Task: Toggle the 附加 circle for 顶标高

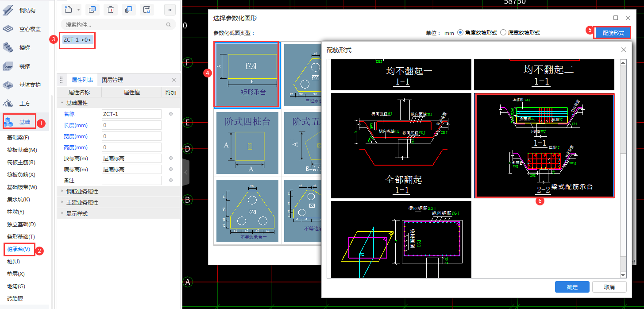Action: coord(171,158)
